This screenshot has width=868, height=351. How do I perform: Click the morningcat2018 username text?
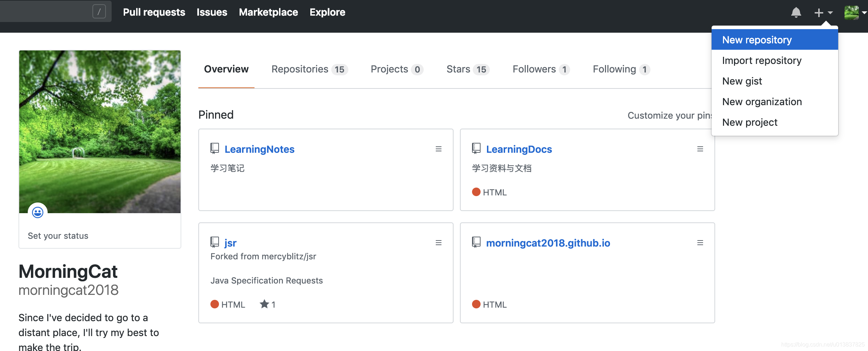[69, 290]
